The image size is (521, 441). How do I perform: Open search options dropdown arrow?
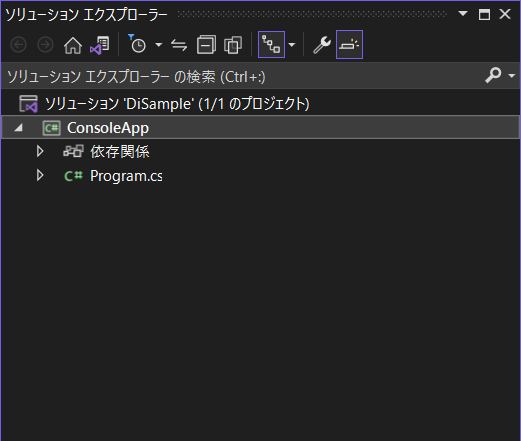[x=512, y=76]
